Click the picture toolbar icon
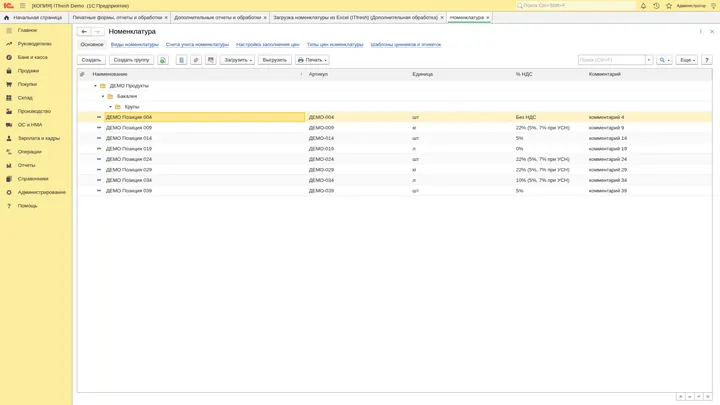 tap(211, 60)
